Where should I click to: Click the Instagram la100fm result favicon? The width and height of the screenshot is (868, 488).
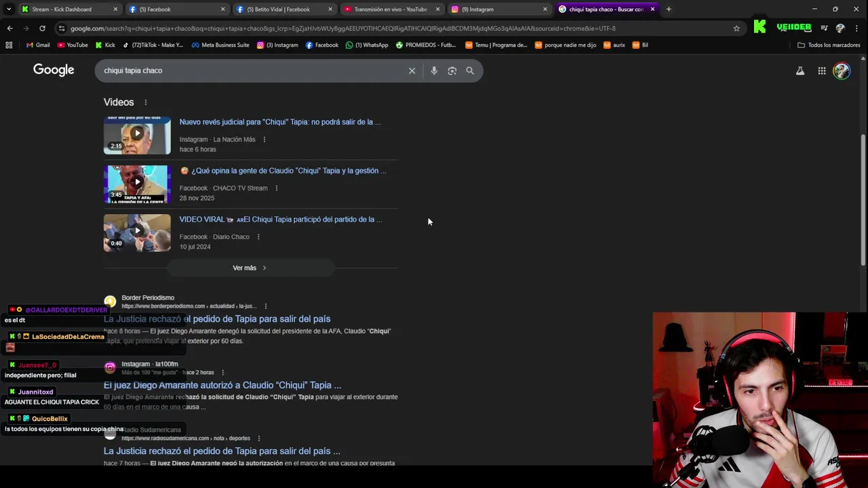(110, 368)
